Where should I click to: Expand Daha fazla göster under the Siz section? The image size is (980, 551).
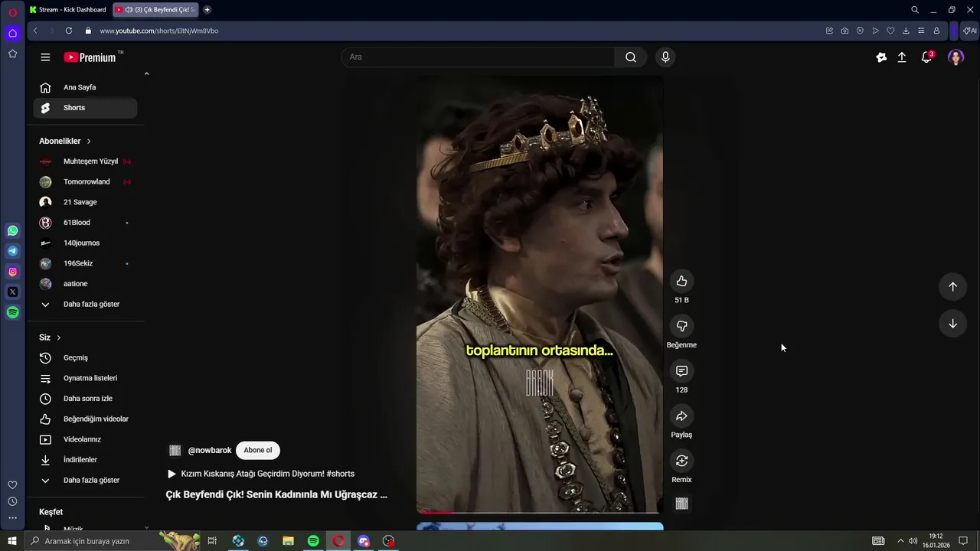tap(85, 481)
